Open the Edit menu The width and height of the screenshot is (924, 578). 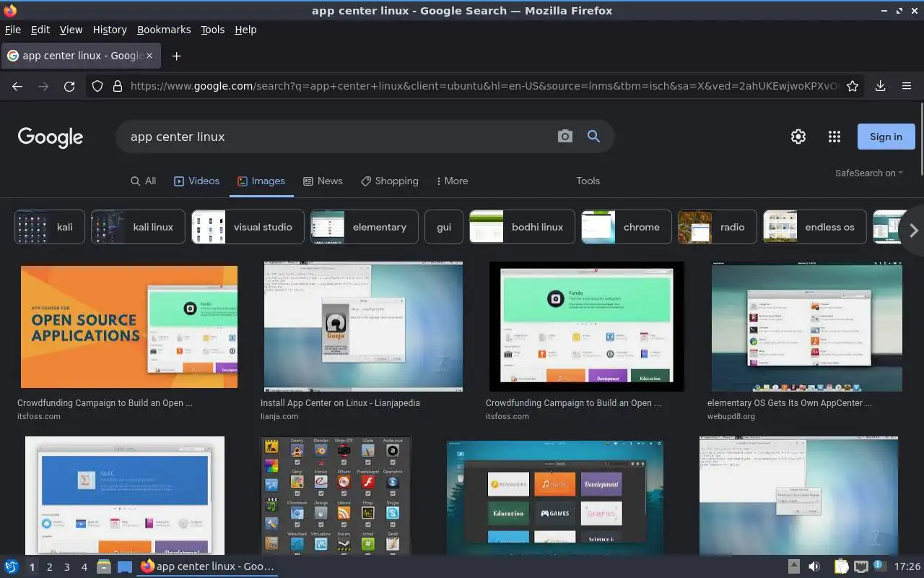pos(40,30)
